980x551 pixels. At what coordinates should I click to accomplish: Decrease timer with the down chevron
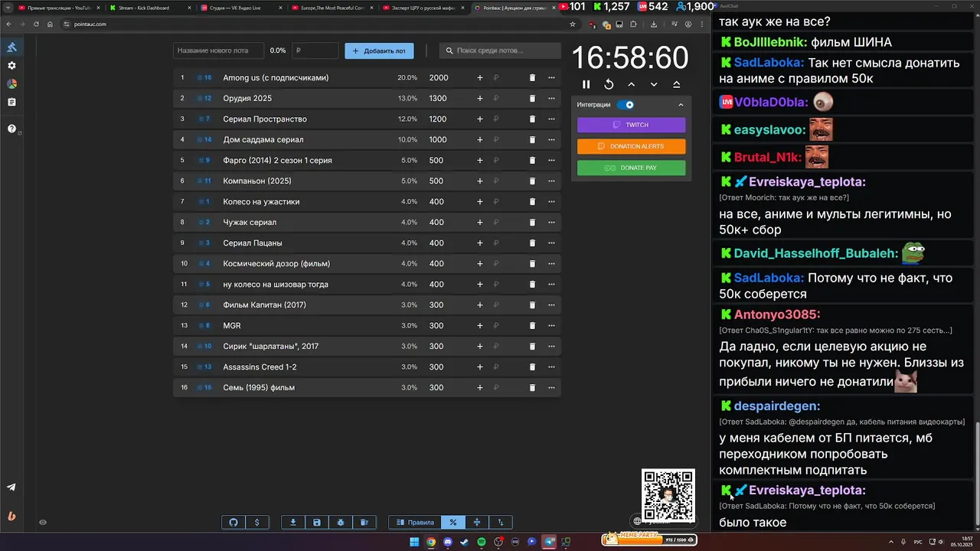(x=654, y=84)
